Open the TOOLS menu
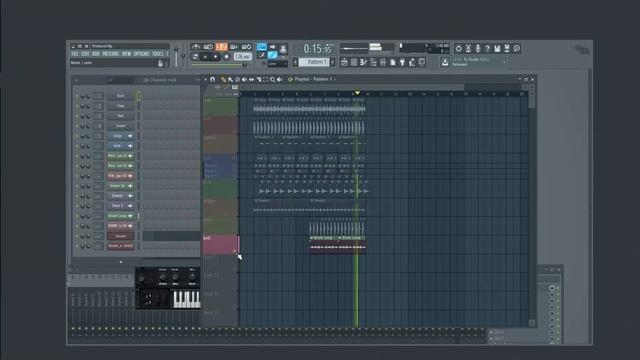Image resolution: width=640 pixels, height=360 pixels. pos(158,54)
